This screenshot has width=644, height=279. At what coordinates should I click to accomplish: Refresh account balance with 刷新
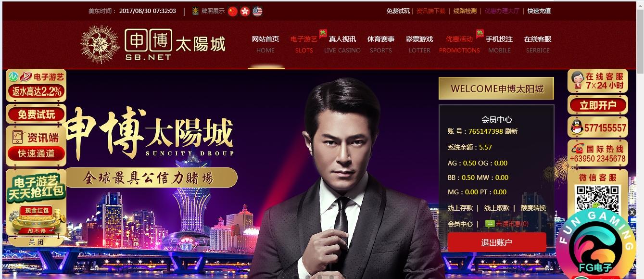click(x=511, y=131)
